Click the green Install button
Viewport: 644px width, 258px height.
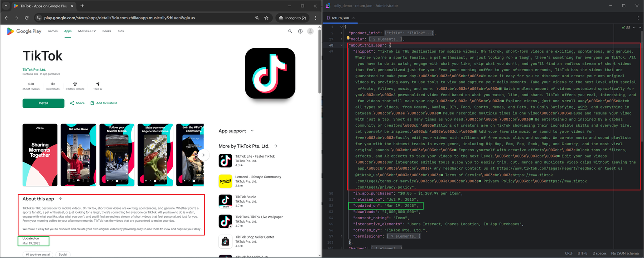pos(43,103)
